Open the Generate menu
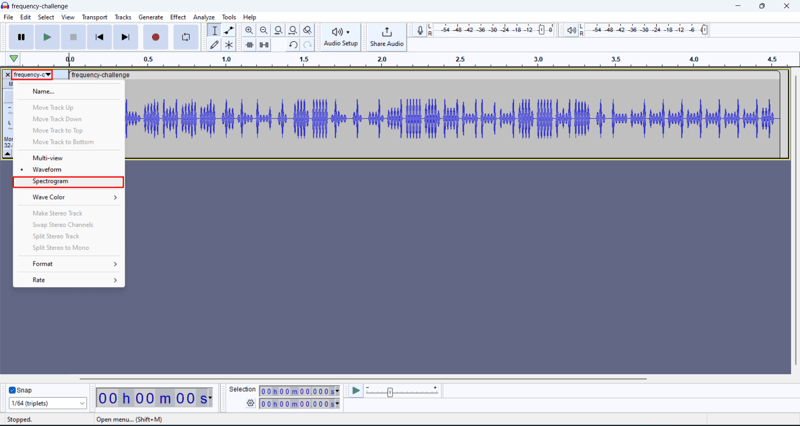The height and width of the screenshot is (426, 800). click(151, 17)
